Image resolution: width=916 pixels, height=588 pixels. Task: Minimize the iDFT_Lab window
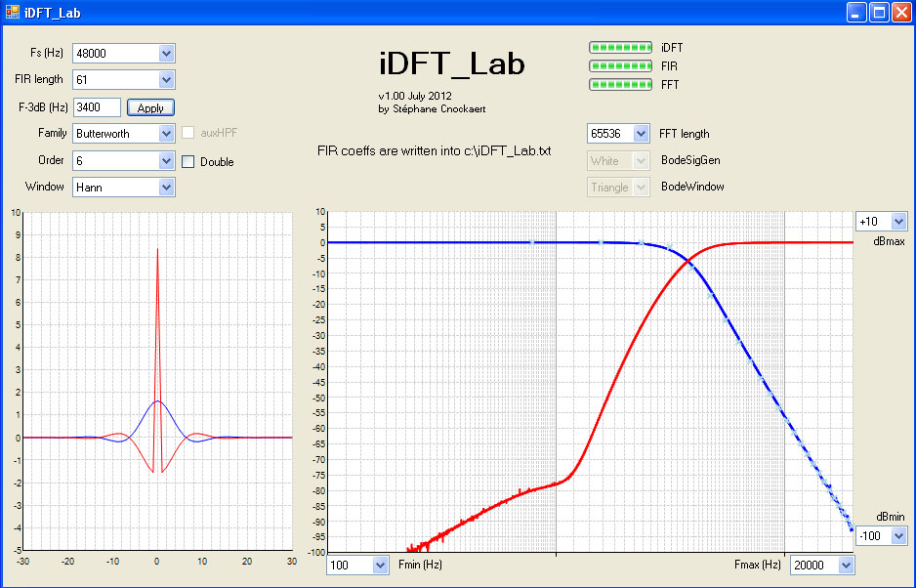point(857,13)
